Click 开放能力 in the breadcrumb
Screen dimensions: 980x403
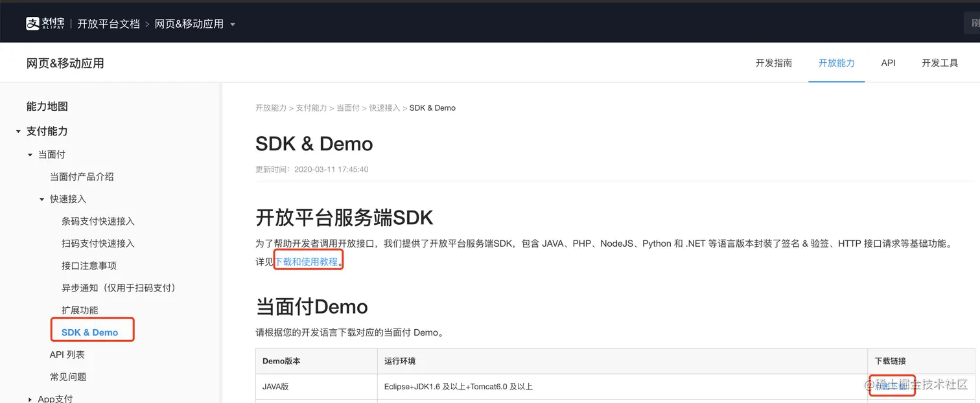click(271, 108)
